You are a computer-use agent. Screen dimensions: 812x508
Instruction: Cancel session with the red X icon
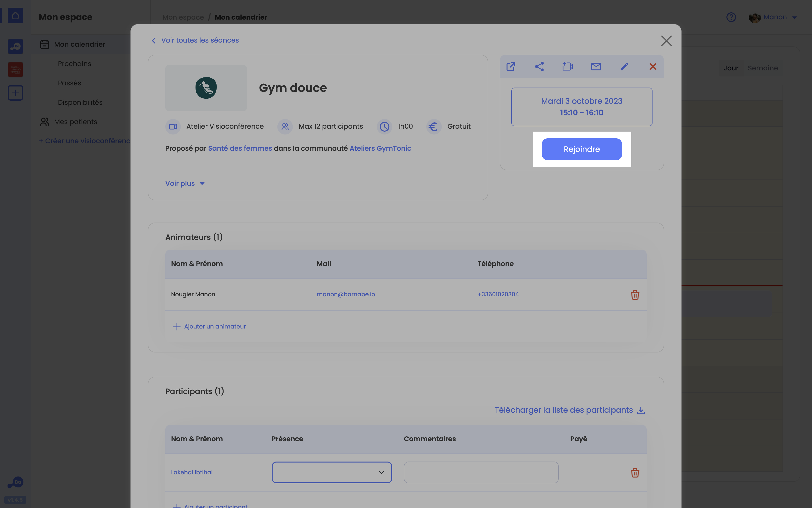click(x=652, y=67)
